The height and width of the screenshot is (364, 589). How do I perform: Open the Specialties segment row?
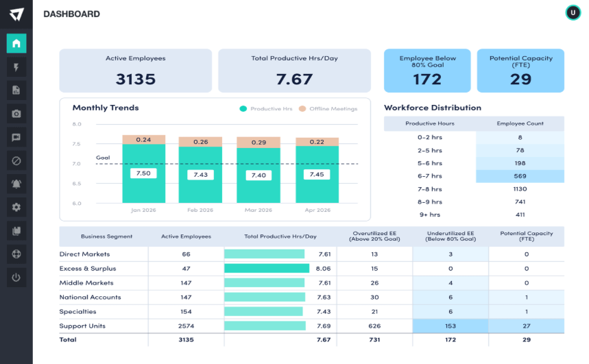pyautogui.click(x=312, y=311)
